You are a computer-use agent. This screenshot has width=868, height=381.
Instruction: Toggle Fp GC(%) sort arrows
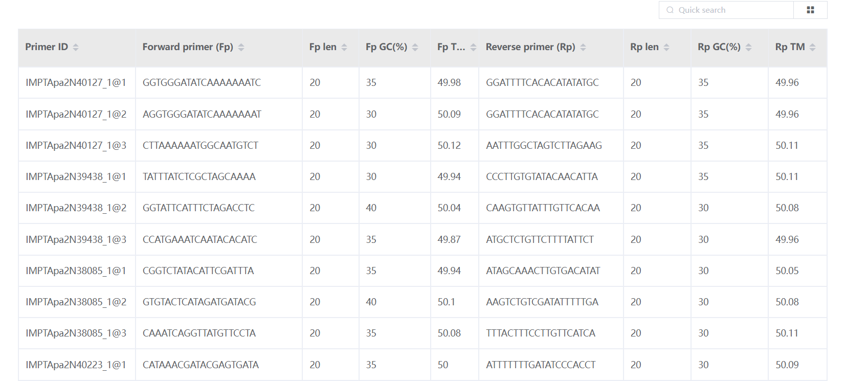pos(415,47)
